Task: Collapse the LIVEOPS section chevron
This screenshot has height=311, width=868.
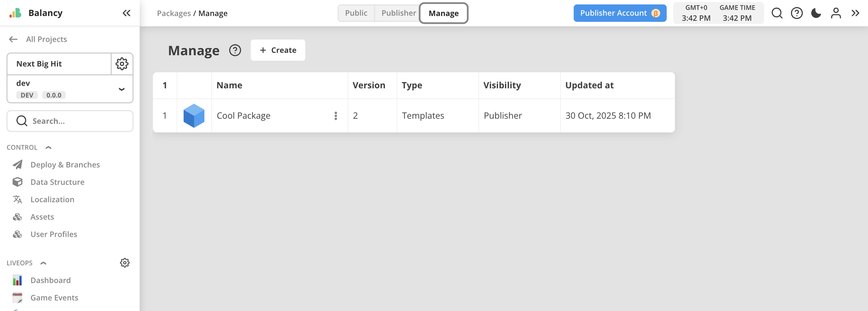Action: click(x=43, y=263)
